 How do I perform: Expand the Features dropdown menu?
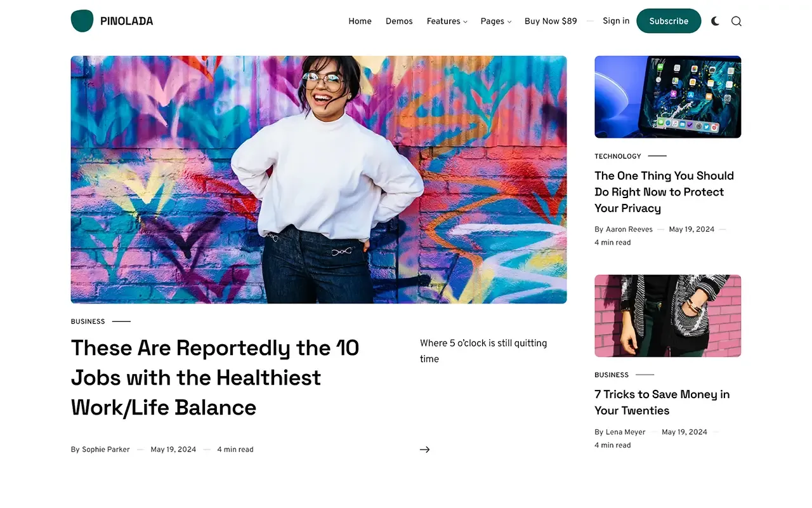pos(447,21)
